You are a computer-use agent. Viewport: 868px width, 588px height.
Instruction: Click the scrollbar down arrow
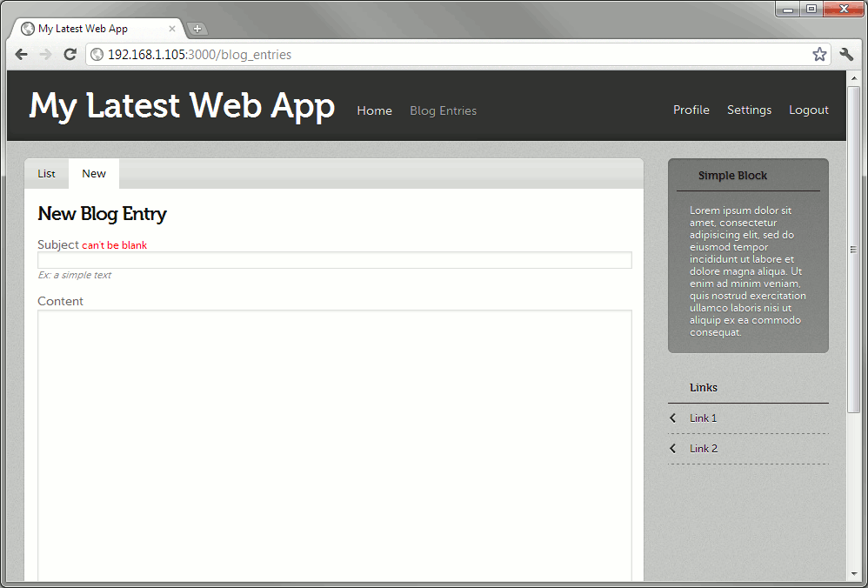coord(853,574)
